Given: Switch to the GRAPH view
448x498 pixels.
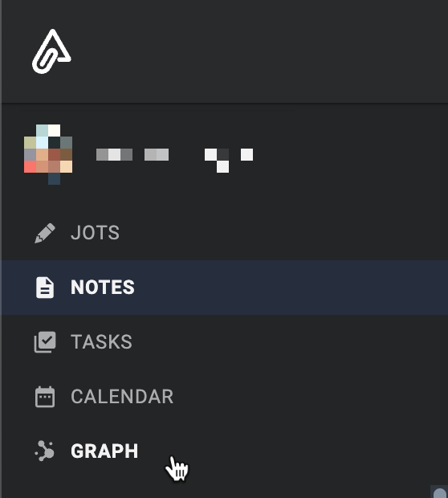Looking at the screenshot, I should pyautogui.click(x=104, y=451).
